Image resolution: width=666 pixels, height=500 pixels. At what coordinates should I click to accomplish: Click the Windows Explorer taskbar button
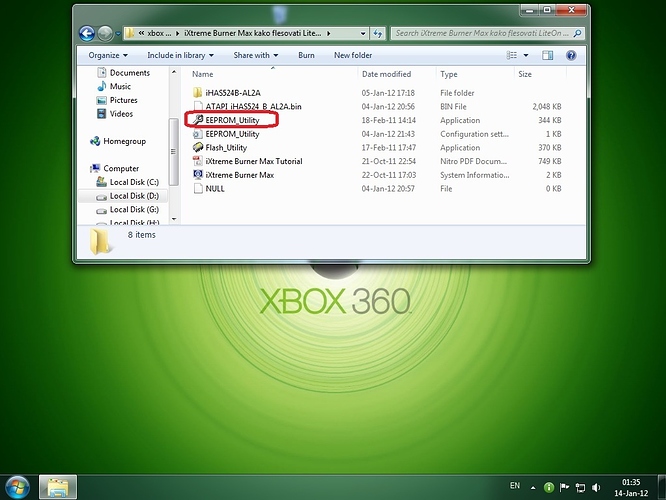coord(58,487)
